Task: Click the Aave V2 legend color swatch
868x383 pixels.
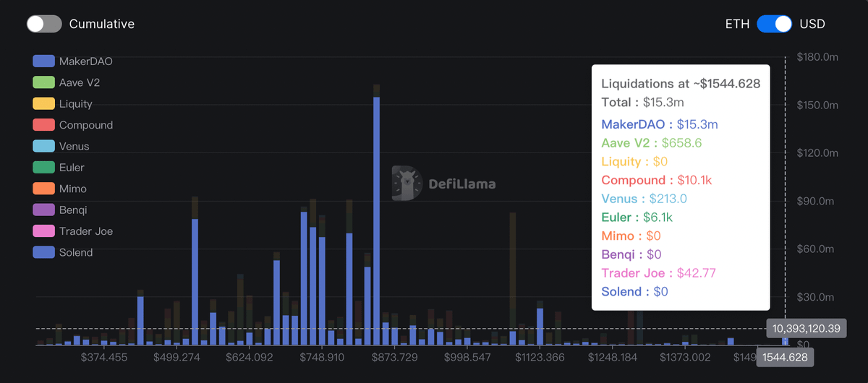Action: [x=44, y=82]
